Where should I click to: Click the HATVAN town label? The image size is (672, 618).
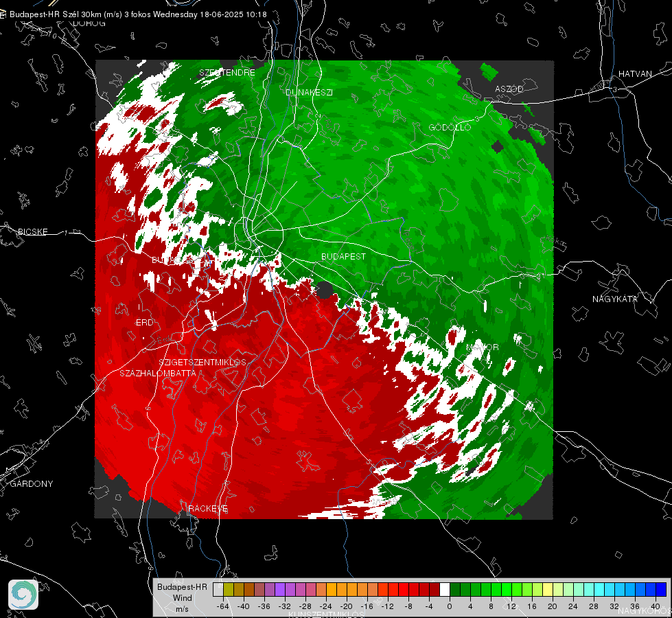pos(635,73)
